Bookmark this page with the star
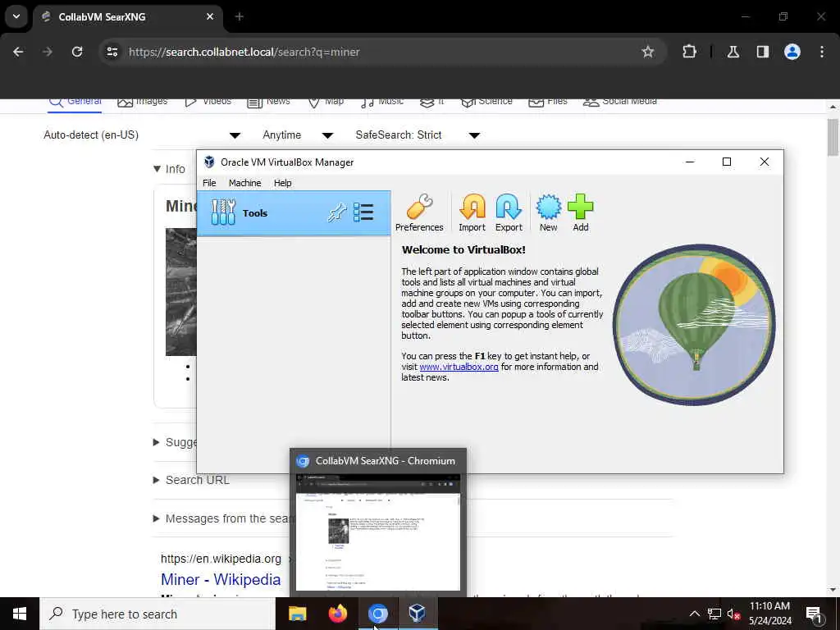This screenshot has width=840, height=630. 648,52
